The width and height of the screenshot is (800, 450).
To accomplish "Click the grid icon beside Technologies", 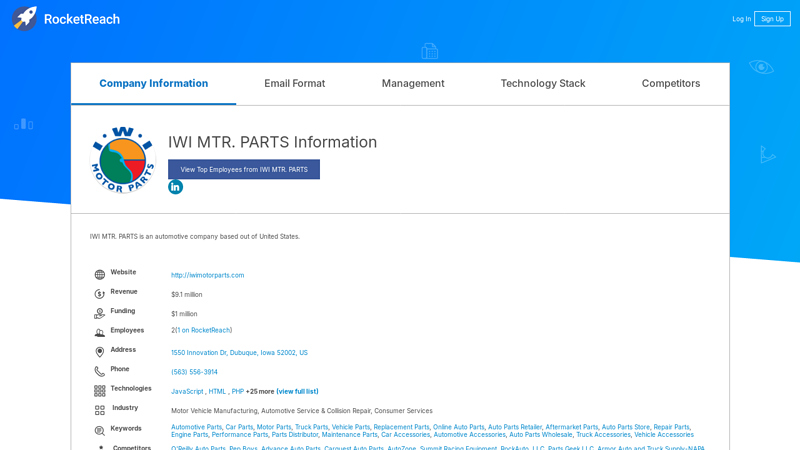I will tap(99, 391).
